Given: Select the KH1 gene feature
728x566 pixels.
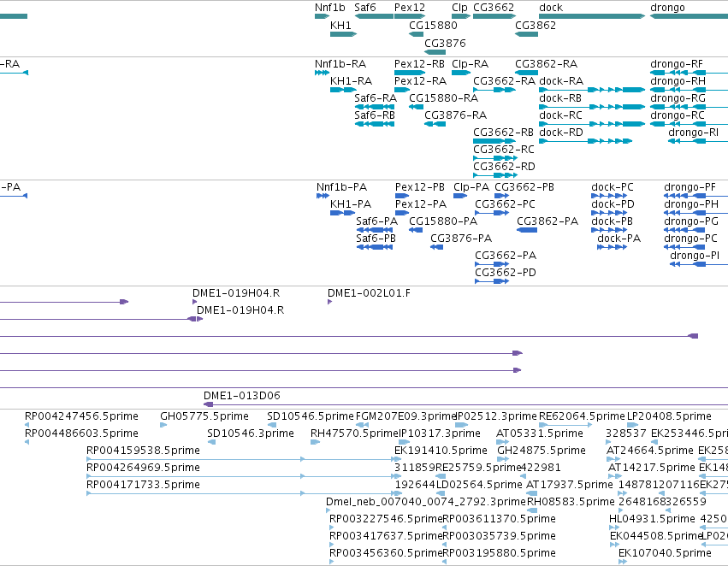Looking at the screenshot, I should 343,34.
